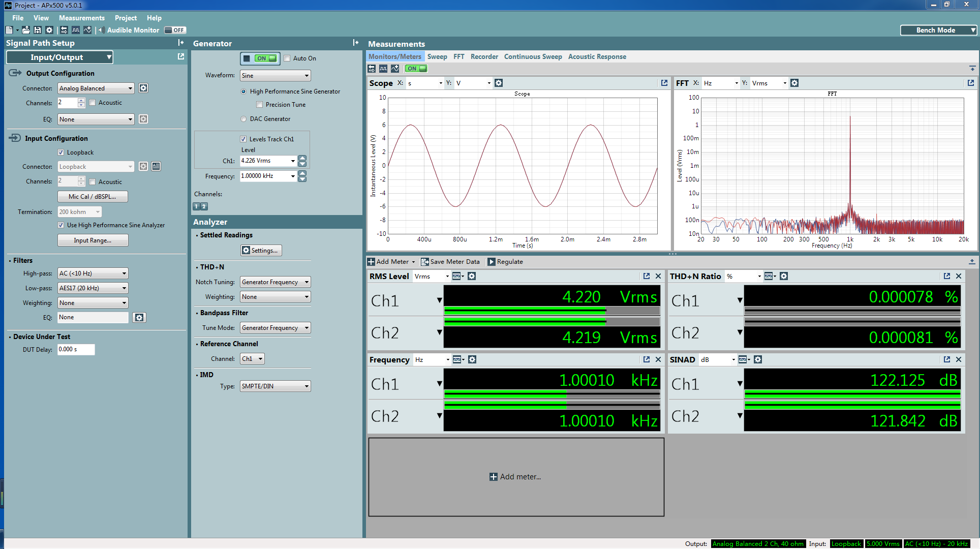The width and height of the screenshot is (980, 549).
Task: Open the Input/Output view dropdown
Action: click(59, 57)
